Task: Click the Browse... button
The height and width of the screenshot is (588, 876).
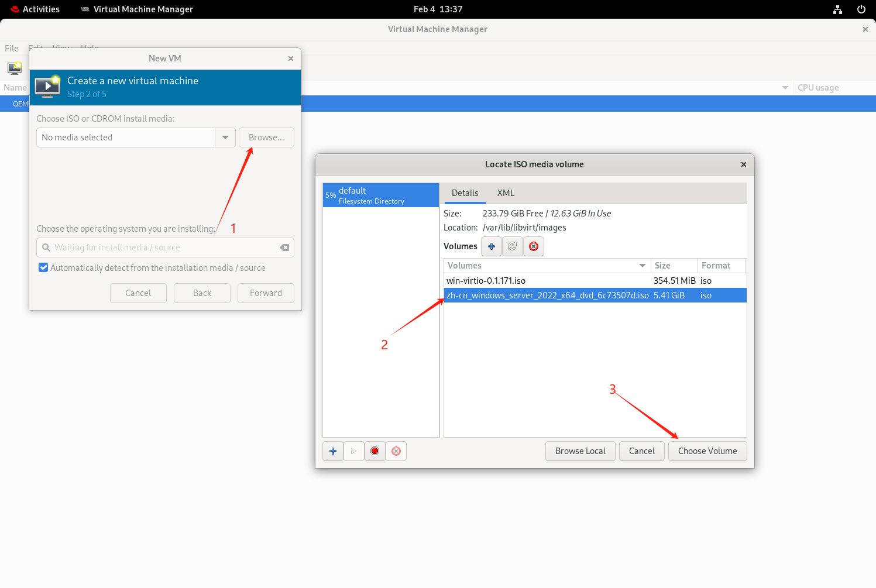Action: pos(266,137)
